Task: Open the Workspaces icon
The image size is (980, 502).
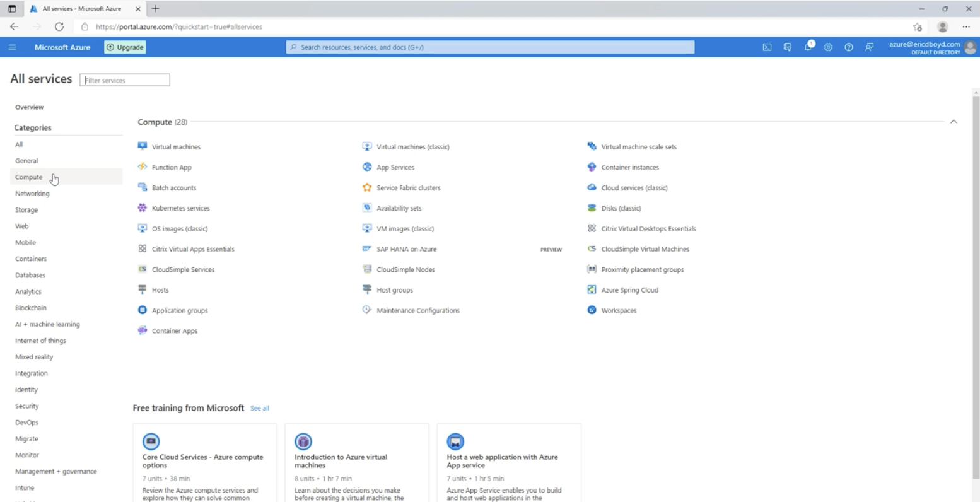Action: [592, 310]
